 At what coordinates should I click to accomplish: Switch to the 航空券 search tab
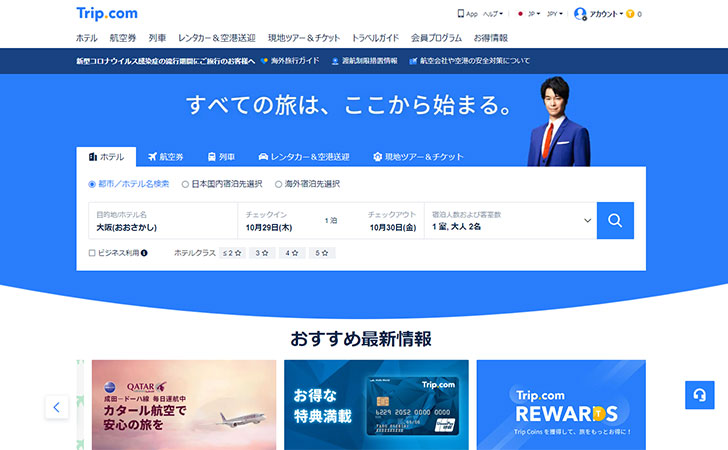point(166,157)
